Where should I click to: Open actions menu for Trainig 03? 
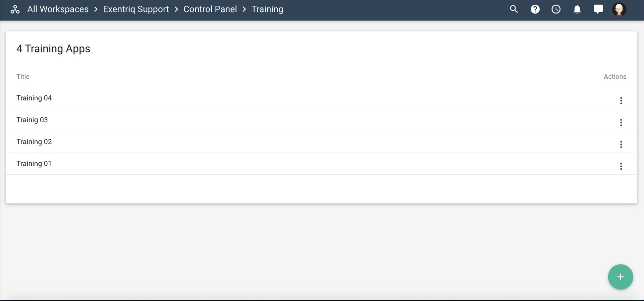point(621,123)
